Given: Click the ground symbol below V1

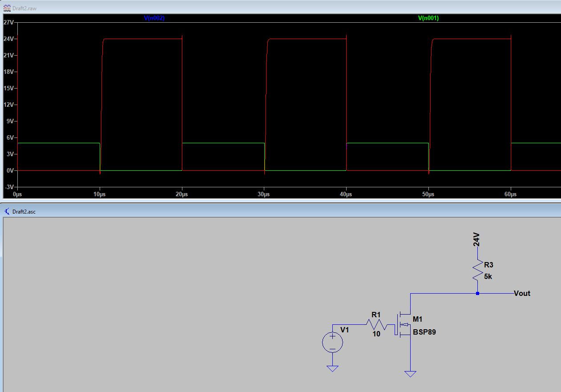Looking at the screenshot, I should tap(332, 368).
